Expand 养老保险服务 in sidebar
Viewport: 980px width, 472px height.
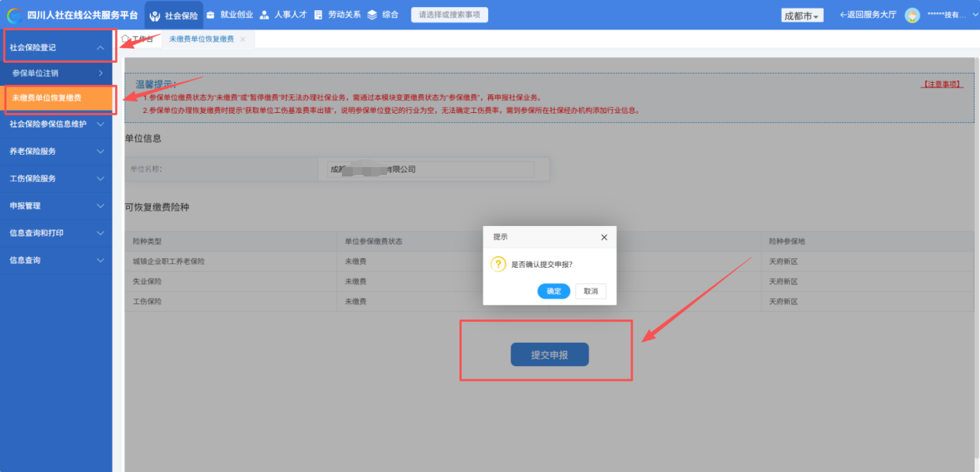[56, 151]
